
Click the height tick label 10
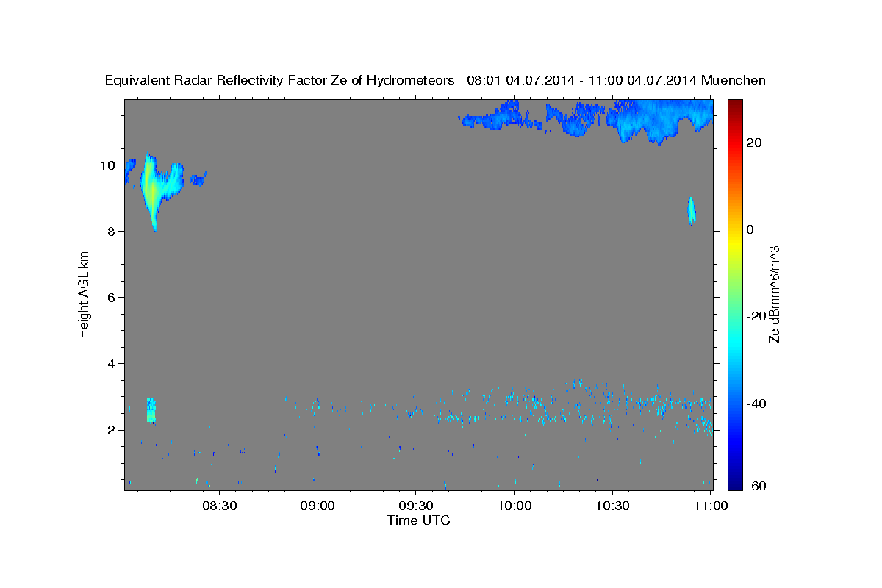[x=109, y=165]
